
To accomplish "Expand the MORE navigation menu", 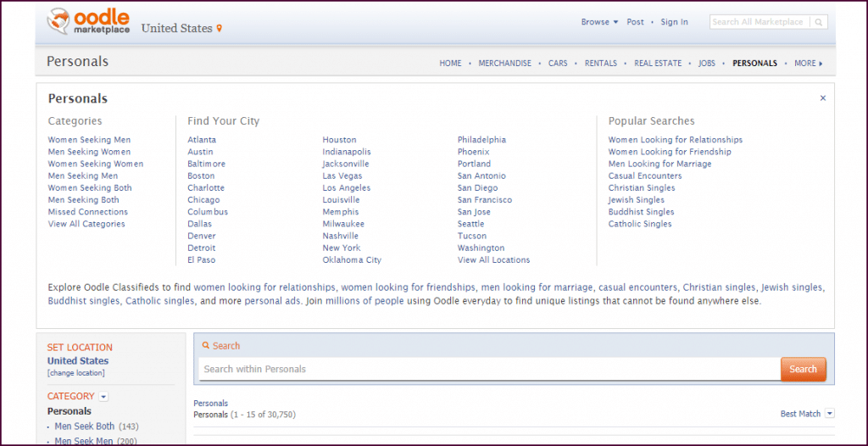I will coord(808,63).
